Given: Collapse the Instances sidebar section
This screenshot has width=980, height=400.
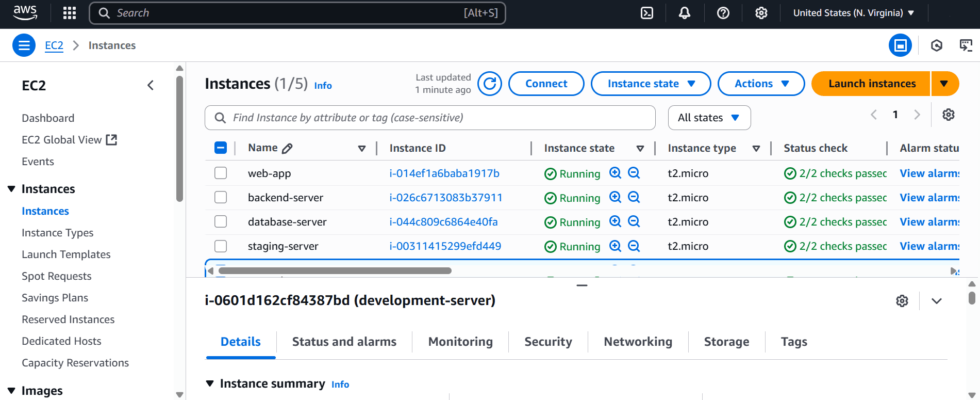Looking at the screenshot, I should coord(11,189).
